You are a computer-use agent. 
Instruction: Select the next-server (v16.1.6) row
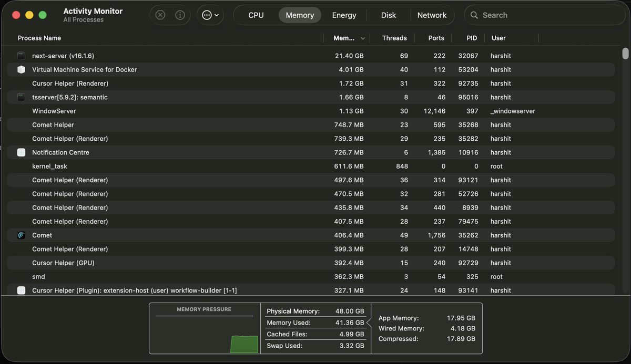(x=310, y=56)
